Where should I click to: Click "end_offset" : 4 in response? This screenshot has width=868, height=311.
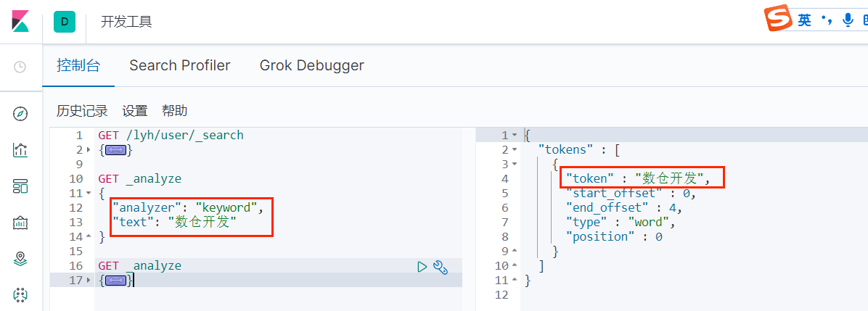[624, 207]
